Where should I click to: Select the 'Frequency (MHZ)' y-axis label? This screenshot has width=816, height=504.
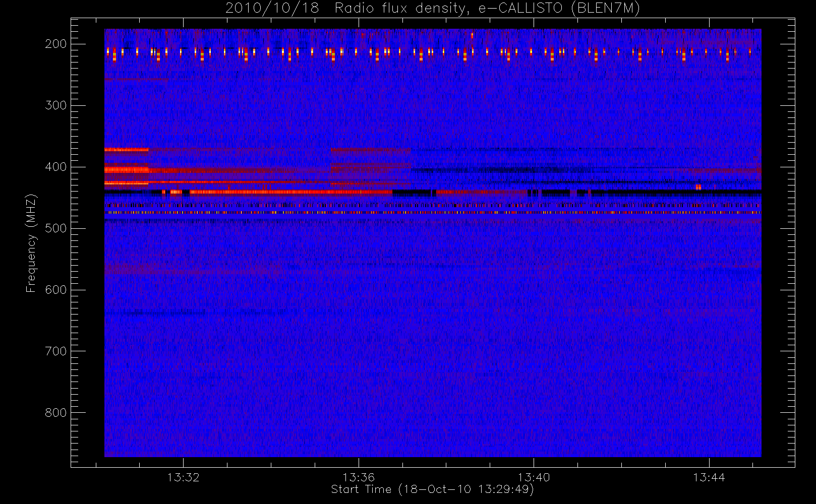click(x=31, y=243)
